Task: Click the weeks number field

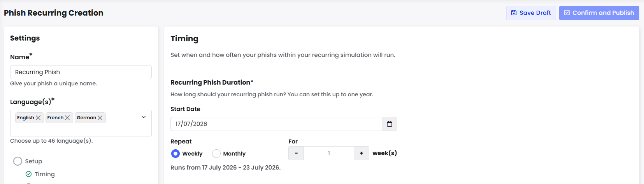Action: click(329, 153)
